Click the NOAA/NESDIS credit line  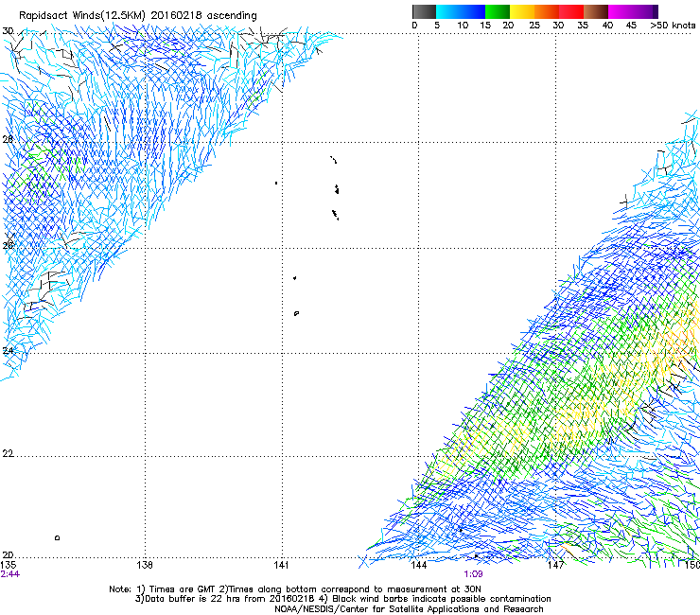(x=409, y=608)
